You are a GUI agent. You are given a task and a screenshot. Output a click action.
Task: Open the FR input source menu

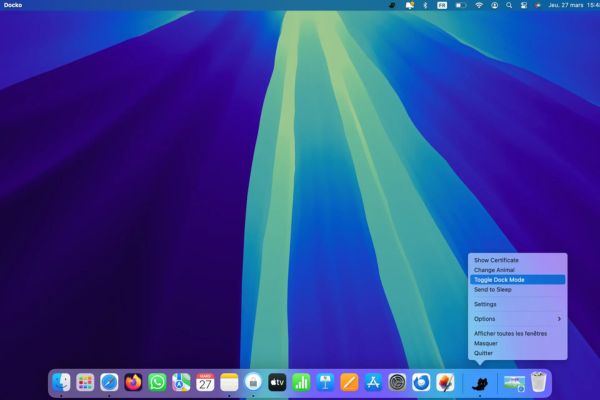tap(442, 5)
